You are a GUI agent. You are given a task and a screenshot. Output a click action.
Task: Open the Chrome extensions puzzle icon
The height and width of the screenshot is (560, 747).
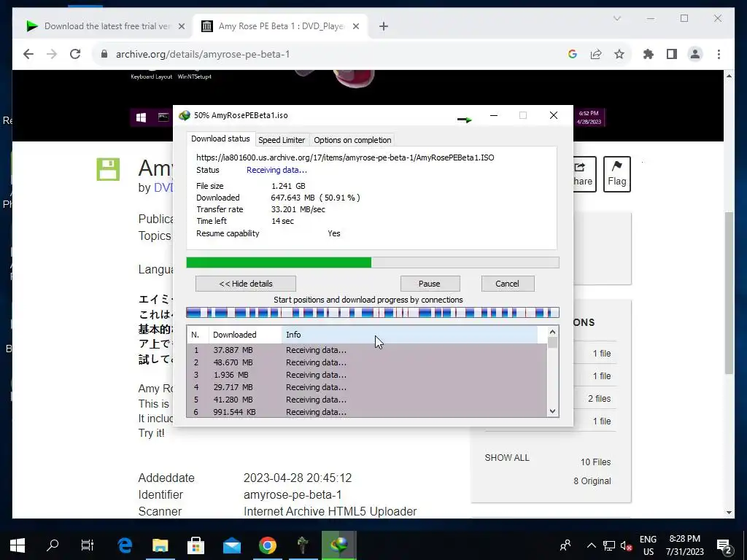(x=649, y=54)
